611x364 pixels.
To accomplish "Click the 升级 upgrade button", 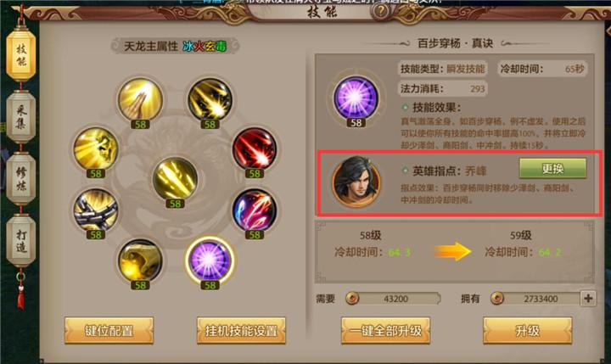I will (x=528, y=330).
